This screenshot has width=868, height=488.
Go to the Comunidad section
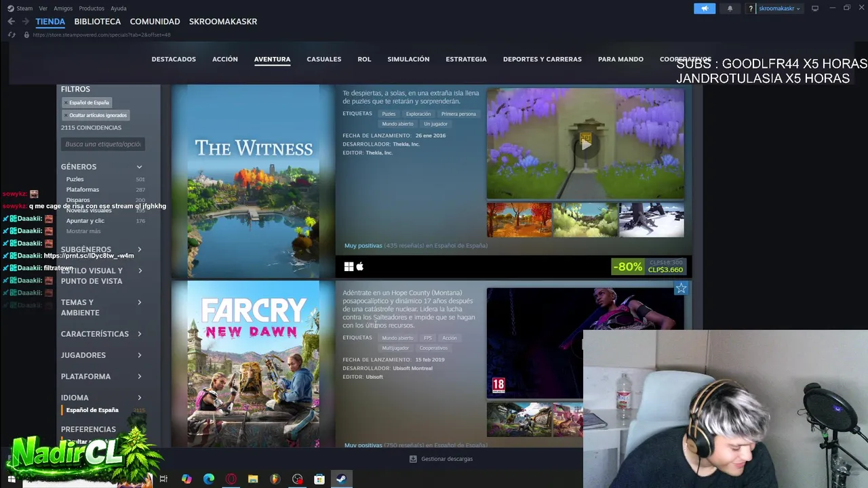(155, 22)
